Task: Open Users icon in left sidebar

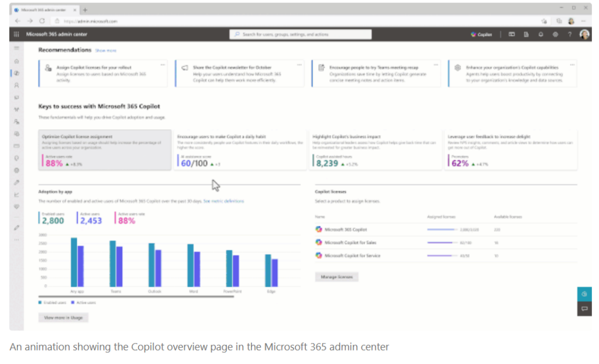Action: 16,85
